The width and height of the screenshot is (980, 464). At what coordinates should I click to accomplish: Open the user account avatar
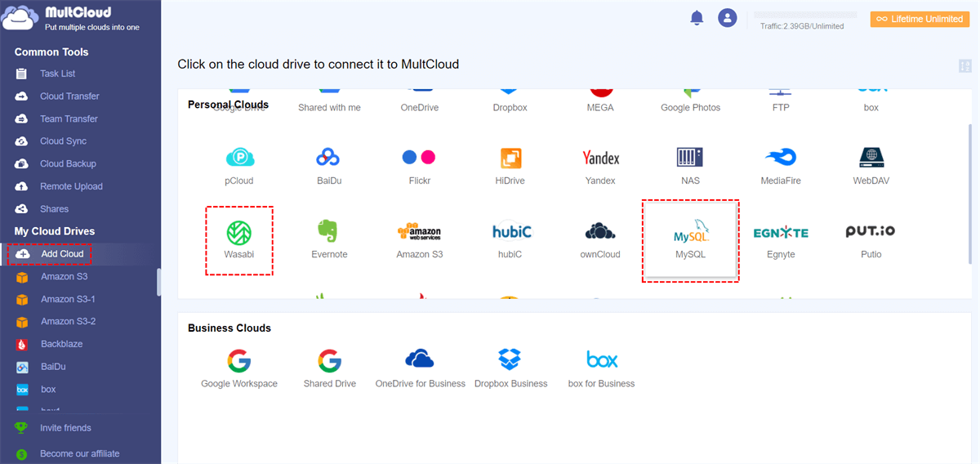click(x=727, y=18)
